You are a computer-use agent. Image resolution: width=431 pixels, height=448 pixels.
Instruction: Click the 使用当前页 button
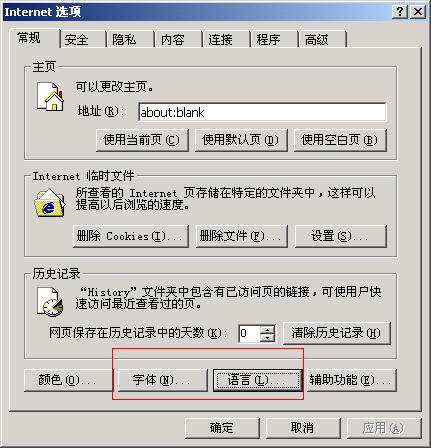pos(142,140)
